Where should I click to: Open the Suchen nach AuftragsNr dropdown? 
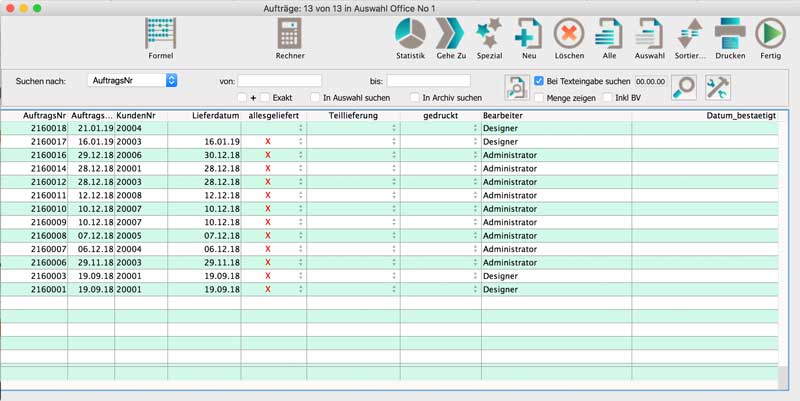coord(132,80)
